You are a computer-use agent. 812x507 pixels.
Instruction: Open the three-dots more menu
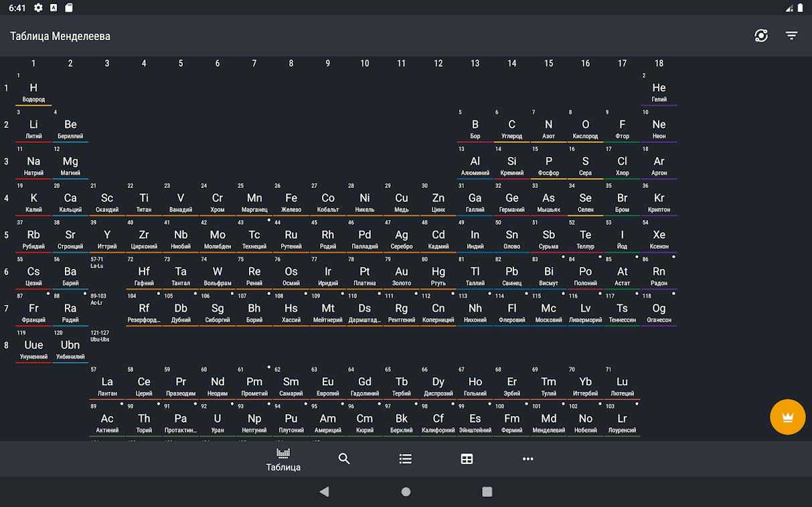(527, 459)
